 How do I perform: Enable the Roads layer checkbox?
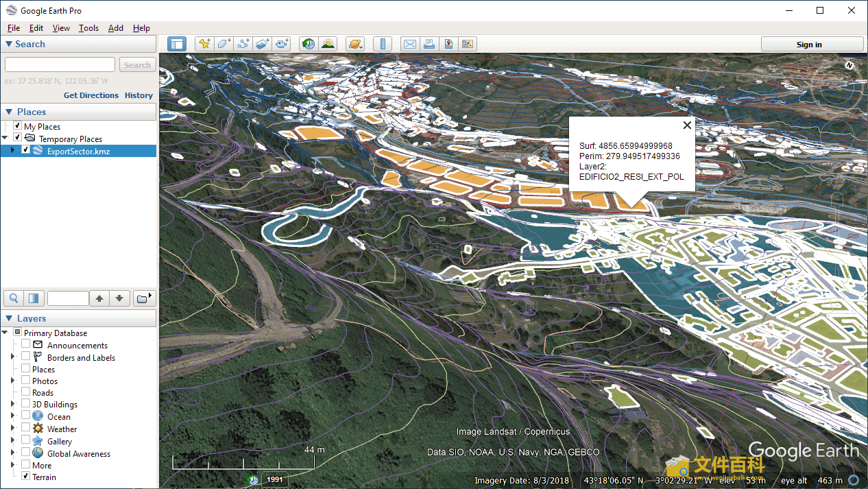click(25, 392)
